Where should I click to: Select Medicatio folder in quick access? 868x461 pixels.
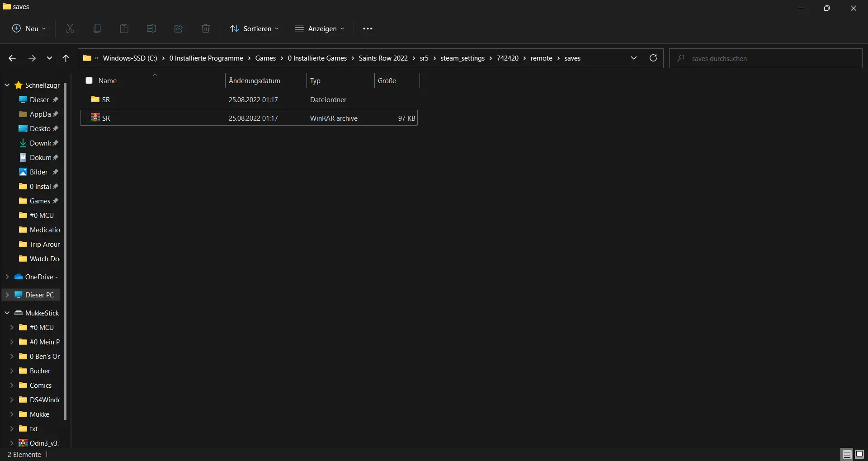39,230
